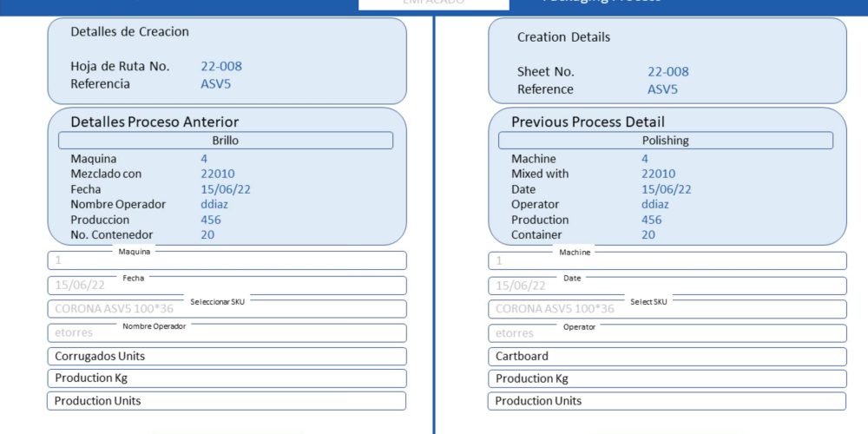Focus the Corrugados Units field
The width and height of the screenshot is (868, 434).
[x=226, y=357]
